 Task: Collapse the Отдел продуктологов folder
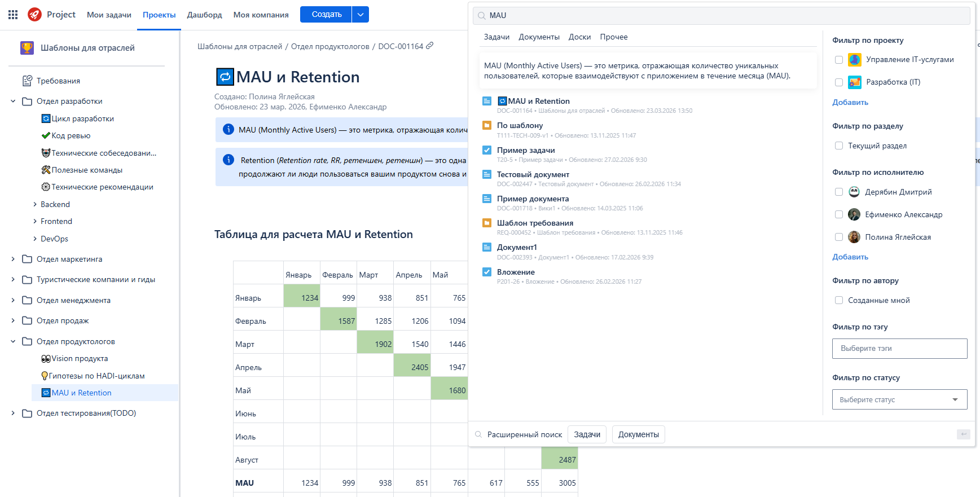pyautogui.click(x=13, y=341)
